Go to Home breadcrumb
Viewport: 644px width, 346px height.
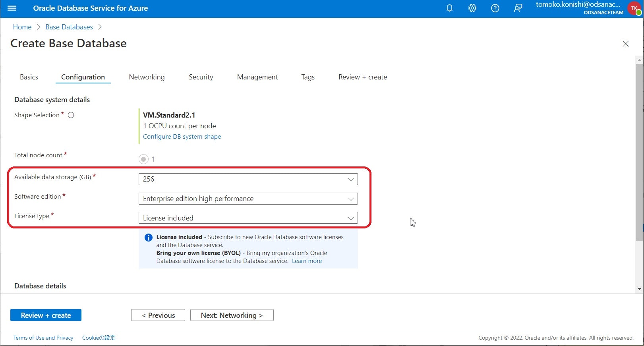coord(22,27)
